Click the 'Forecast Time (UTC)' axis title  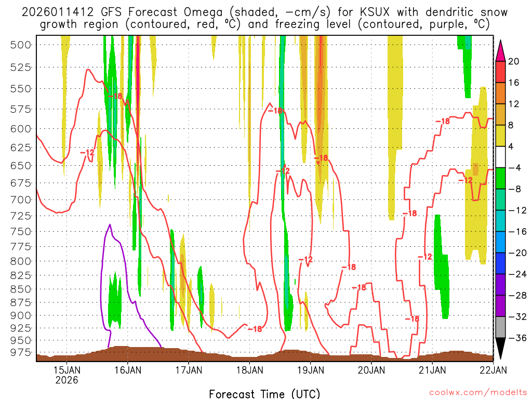[264, 394]
